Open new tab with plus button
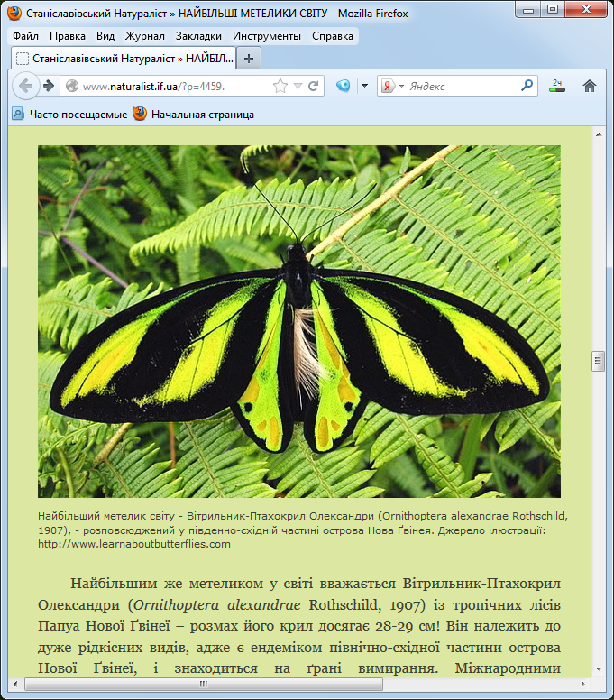 click(x=249, y=58)
